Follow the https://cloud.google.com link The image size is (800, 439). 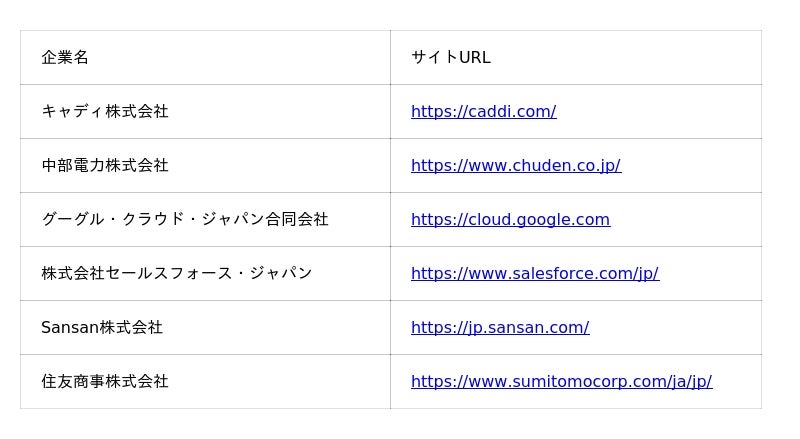point(510,220)
